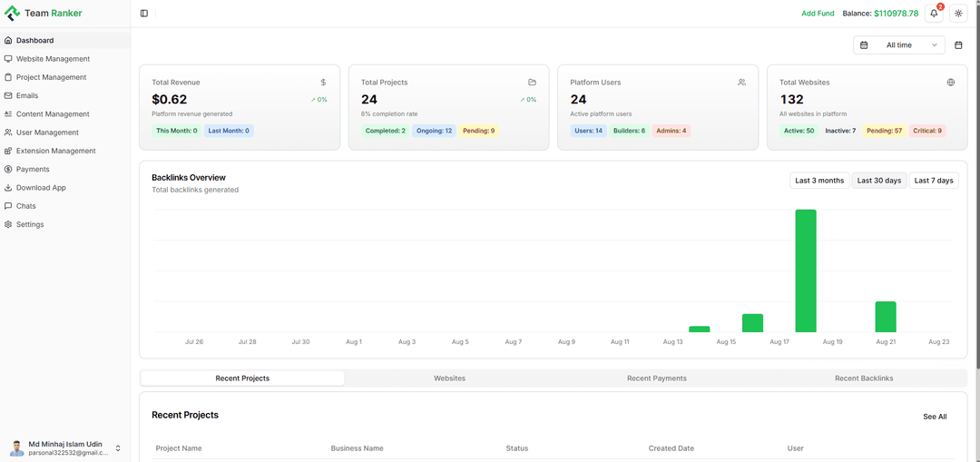Click the dollar icon on Total Revenue
Screen dimensions: 980x462
[323, 83]
